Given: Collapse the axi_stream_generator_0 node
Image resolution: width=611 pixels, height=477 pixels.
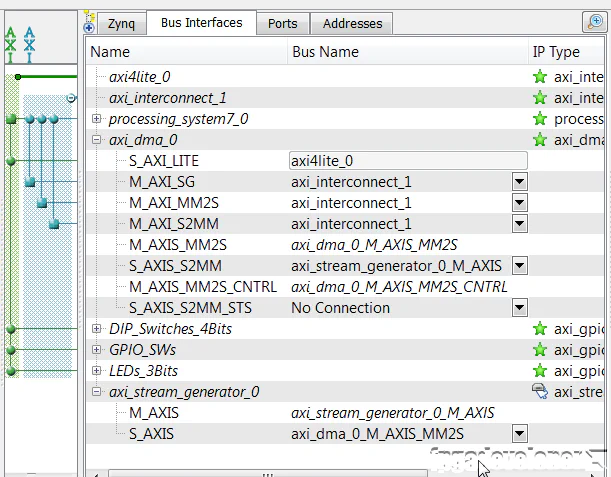Looking at the screenshot, I should [x=97, y=392].
